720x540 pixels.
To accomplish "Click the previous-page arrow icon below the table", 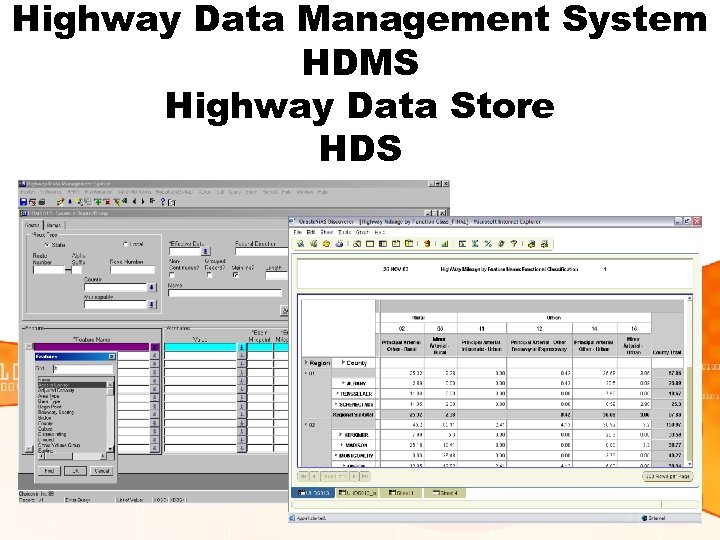I will [315, 477].
